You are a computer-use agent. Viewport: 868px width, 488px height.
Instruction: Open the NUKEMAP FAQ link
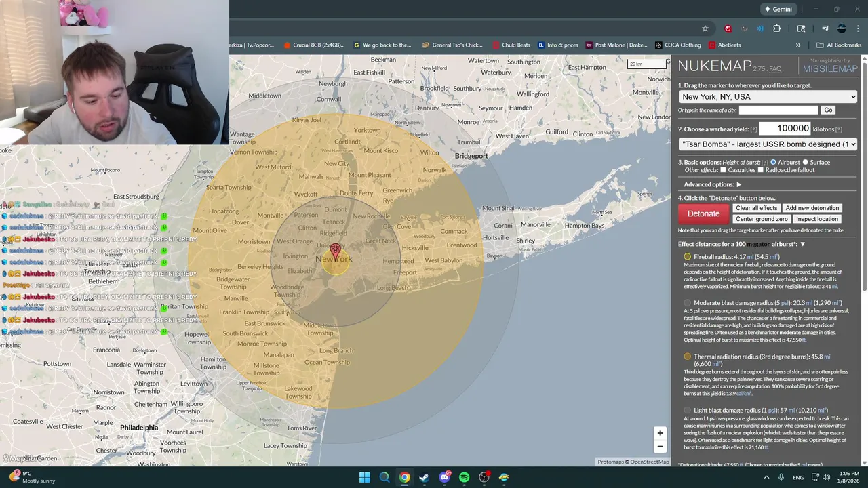coord(775,69)
